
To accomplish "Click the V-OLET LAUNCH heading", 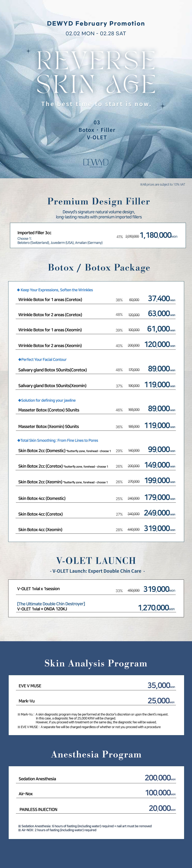I will pos(96,560).
